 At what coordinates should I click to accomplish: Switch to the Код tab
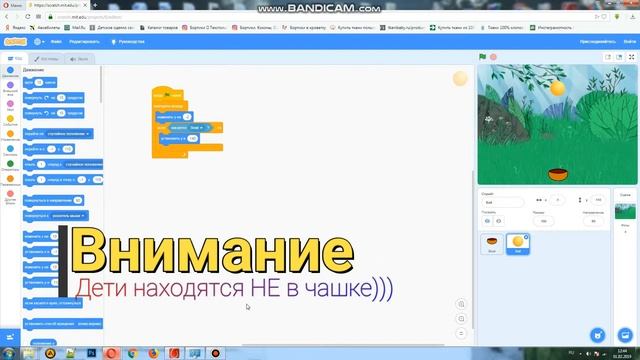click(x=15, y=59)
